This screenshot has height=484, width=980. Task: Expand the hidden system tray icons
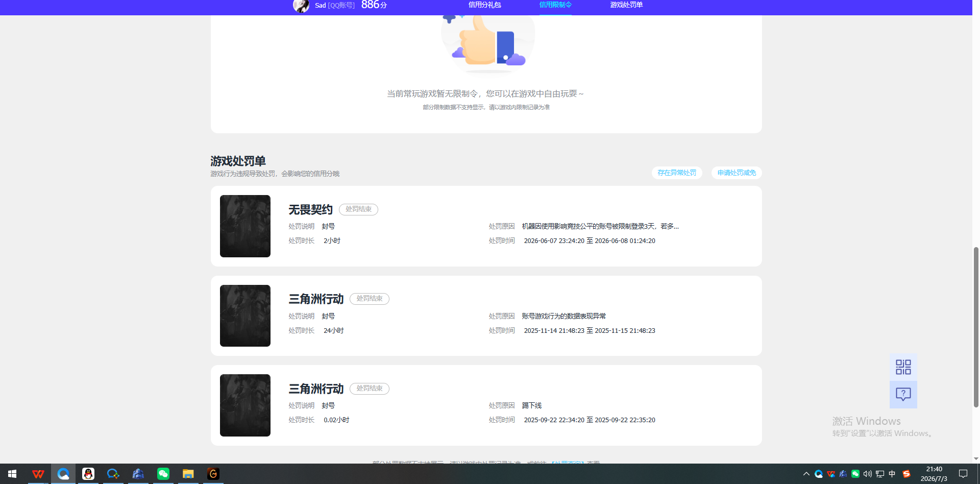pos(806,474)
